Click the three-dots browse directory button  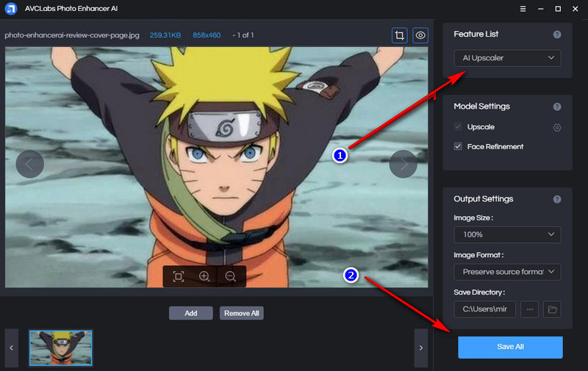(529, 309)
